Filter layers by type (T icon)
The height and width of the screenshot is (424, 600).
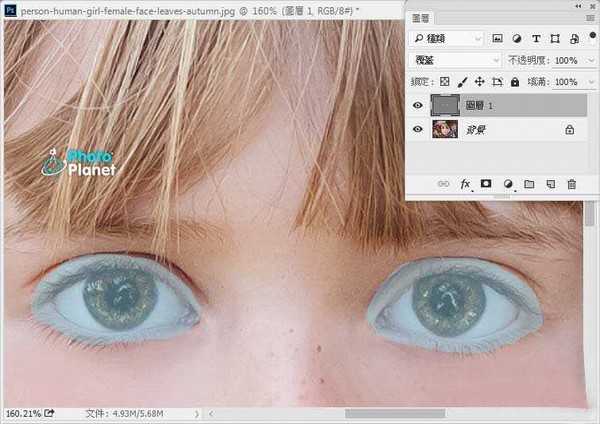click(535, 38)
